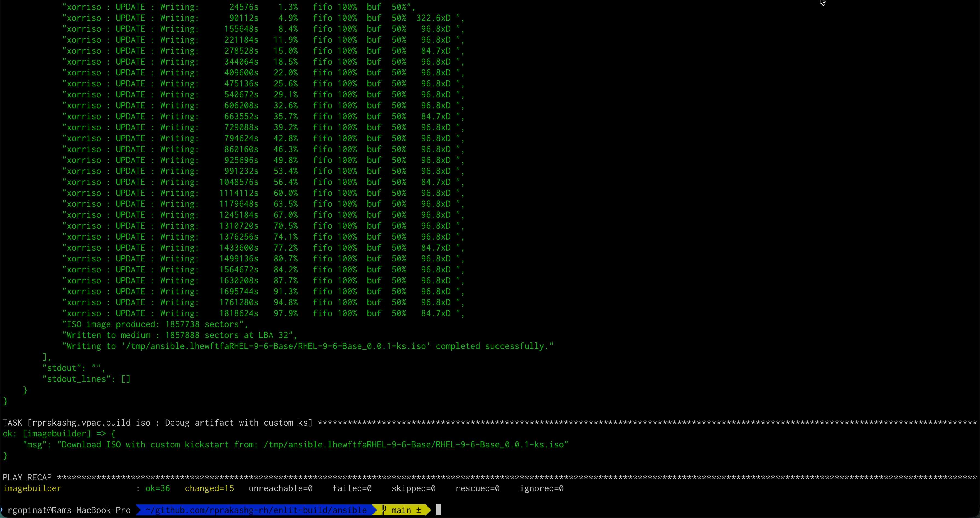Click the Written to medium LBA 32 line

pyautogui.click(x=179, y=335)
